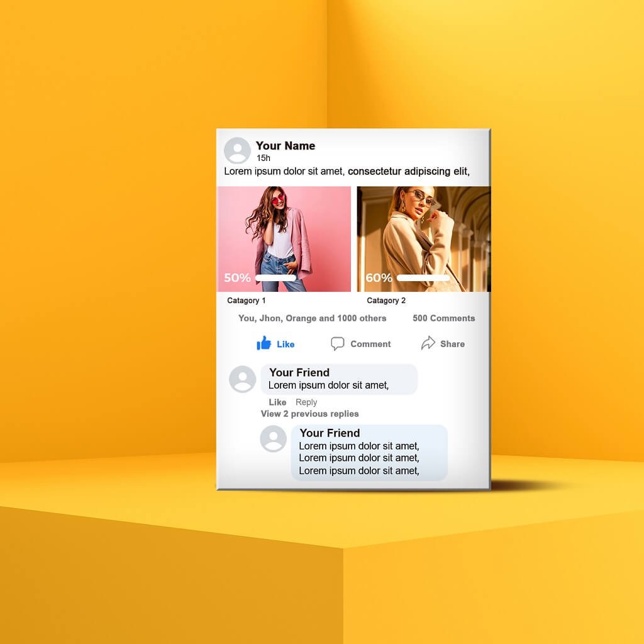Open the beige coat woman photo
The image size is (644, 644).
point(423,239)
